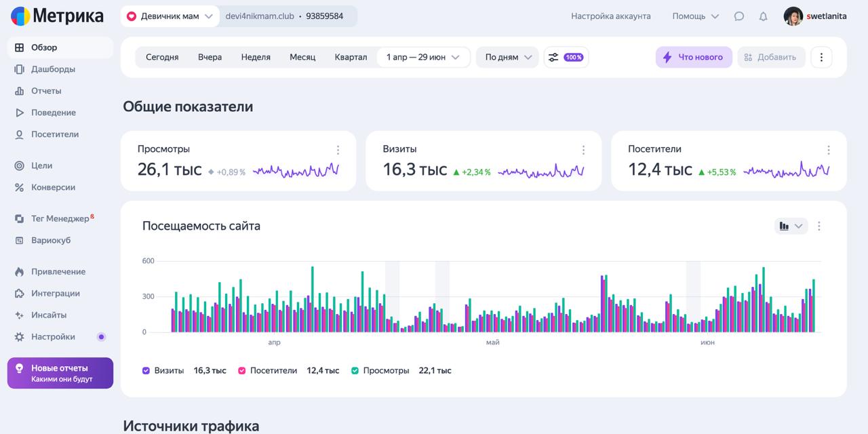This screenshot has width=868, height=434.
Task: Toggle the Визиты legend checkbox
Action: [146, 371]
